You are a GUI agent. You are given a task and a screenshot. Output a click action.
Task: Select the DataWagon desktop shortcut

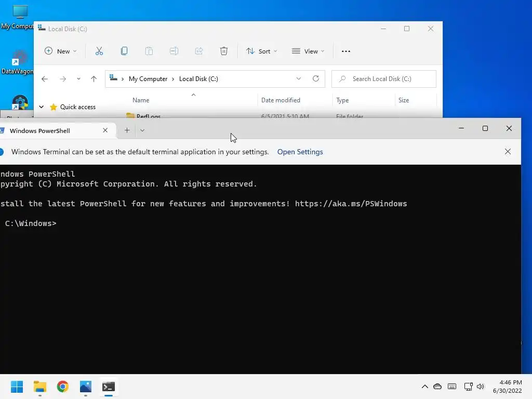(x=17, y=62)
